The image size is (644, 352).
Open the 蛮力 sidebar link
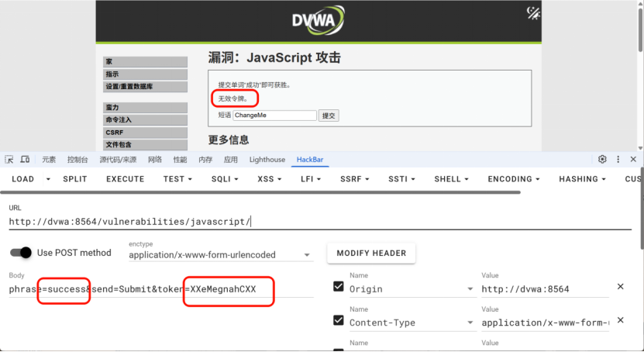point(146,108)
